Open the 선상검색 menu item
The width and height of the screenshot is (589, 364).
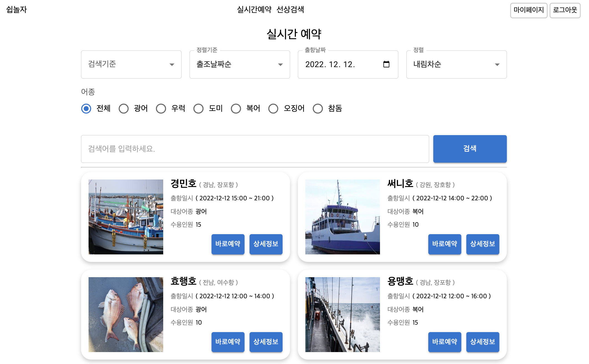coord(290,10)
